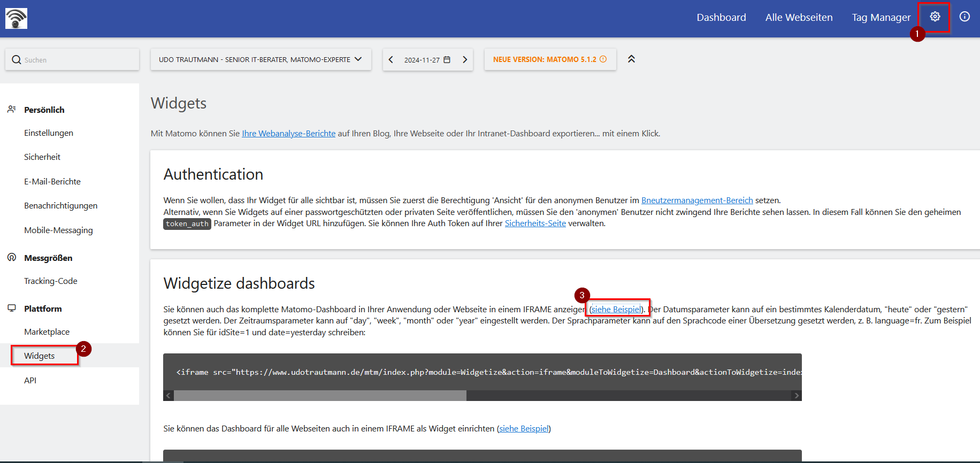Select Mobile-Messaging in the sidebar
This screenshot has width=980, height=463.
(x=58, y=230)
